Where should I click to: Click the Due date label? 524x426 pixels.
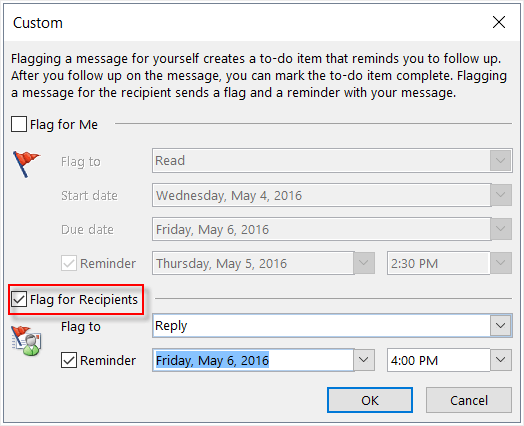point(87,230)
